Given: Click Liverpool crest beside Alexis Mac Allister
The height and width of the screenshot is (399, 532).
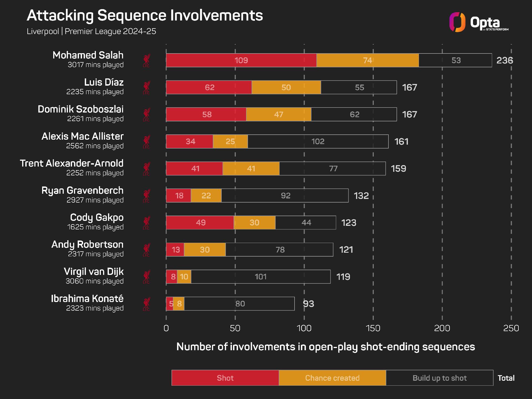Looking at the screenshot, I should [146, 142].
